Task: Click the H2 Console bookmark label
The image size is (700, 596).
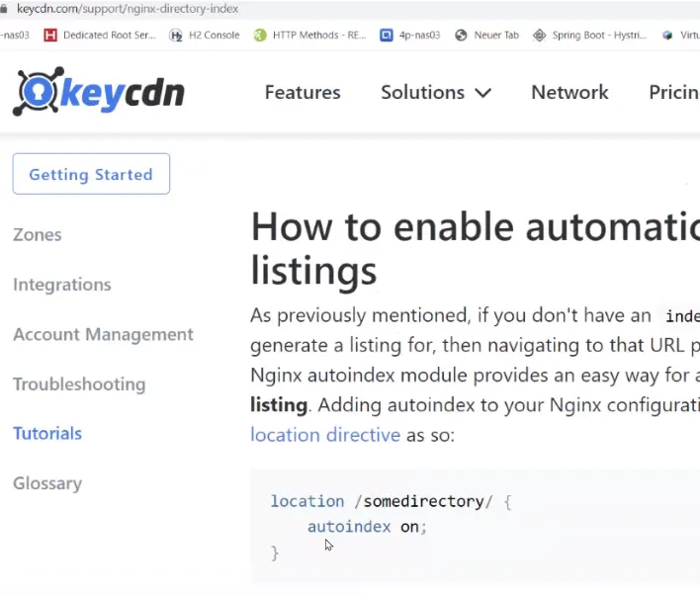Action: pos(215,36)
